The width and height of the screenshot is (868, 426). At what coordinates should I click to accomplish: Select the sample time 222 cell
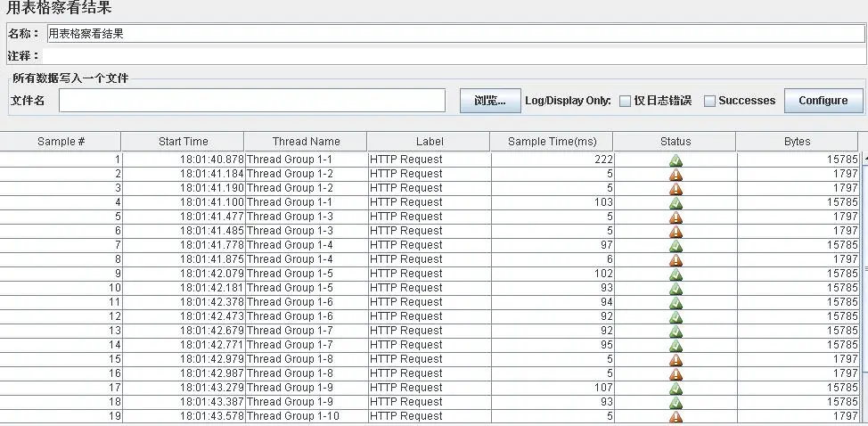point(553,160)
